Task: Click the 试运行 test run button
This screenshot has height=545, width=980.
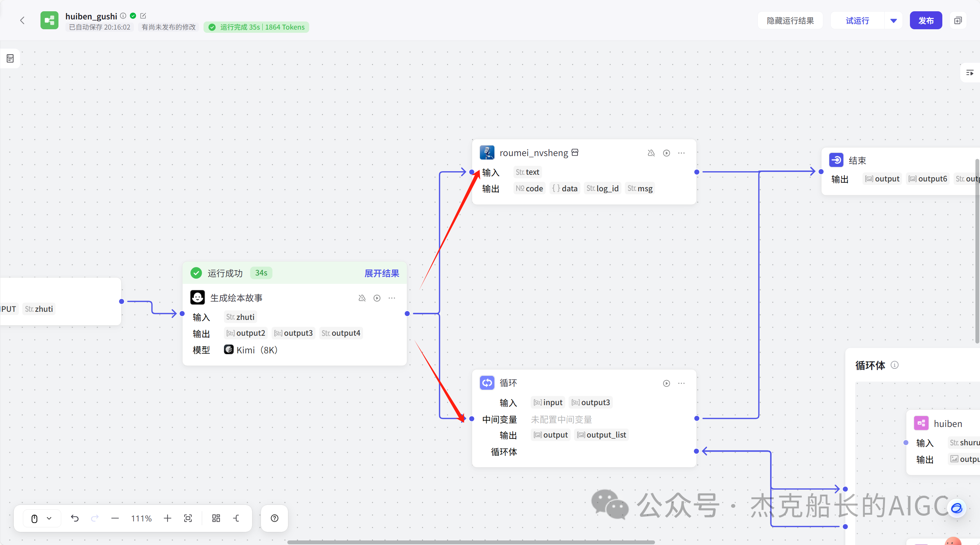Action: click(857, 20)
